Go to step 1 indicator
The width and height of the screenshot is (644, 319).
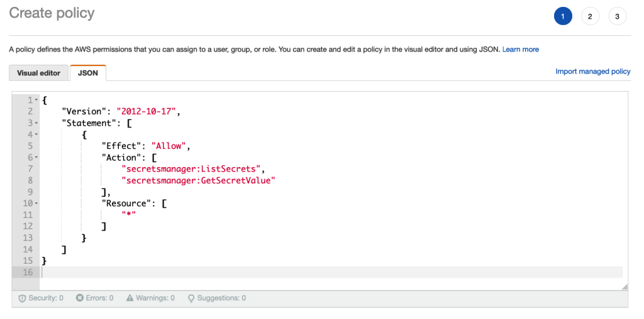[563, 16]
